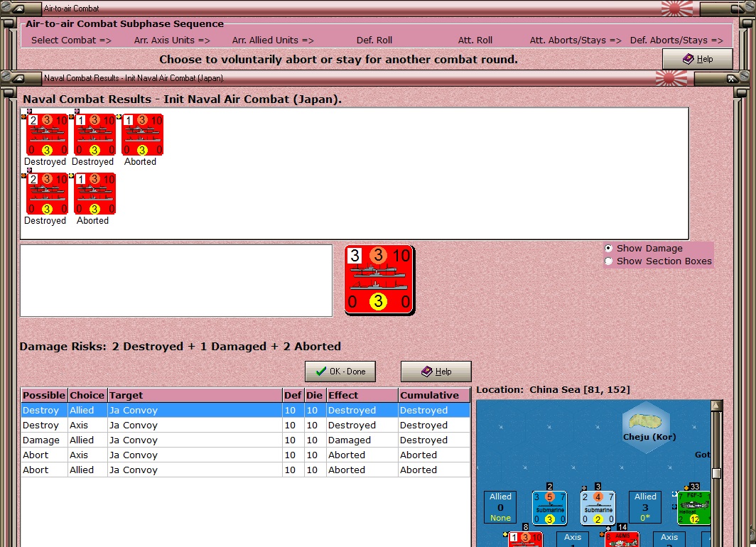The height and width of the screenshot is (547, 756).
Task: Click the Allied 0 None section box
Action: click(x=500, y=507)
